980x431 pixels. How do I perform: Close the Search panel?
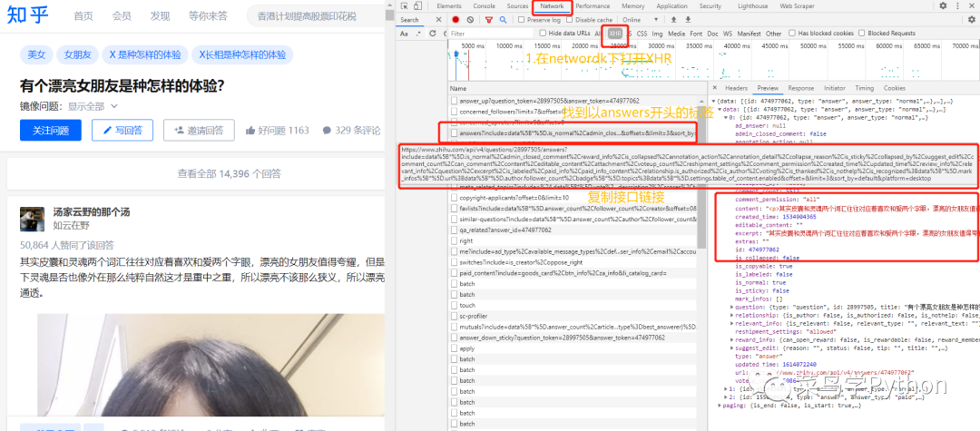click(439, 20)
